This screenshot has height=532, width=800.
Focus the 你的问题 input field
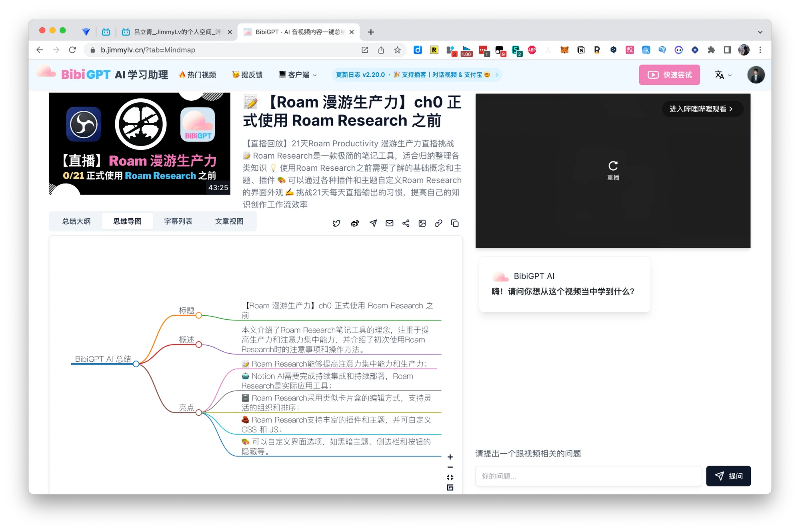[588, 476]
